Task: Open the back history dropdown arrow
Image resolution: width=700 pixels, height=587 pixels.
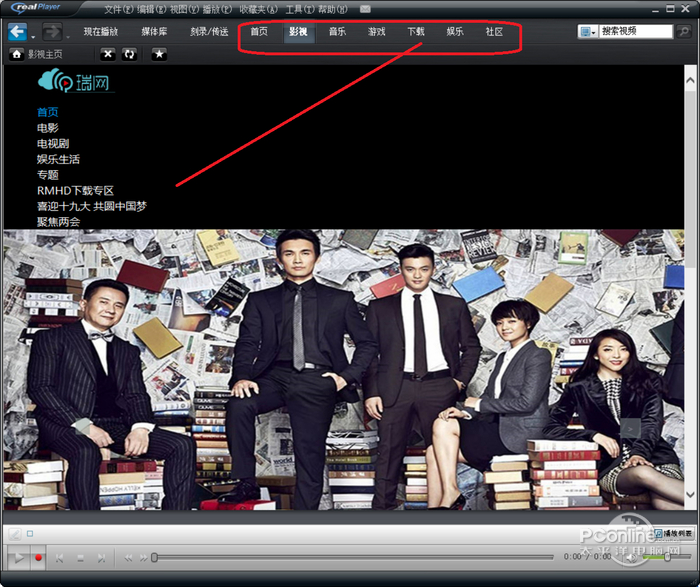Action: [33, 37]
